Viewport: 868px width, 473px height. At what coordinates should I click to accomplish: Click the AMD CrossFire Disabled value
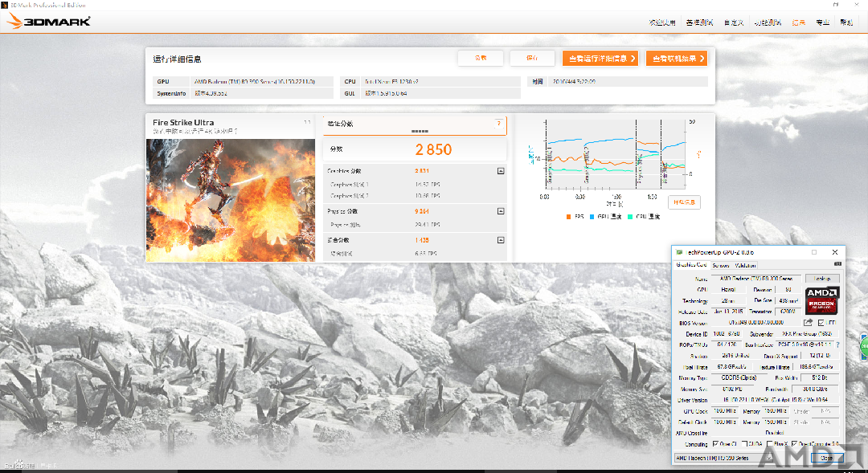[775, 433]
